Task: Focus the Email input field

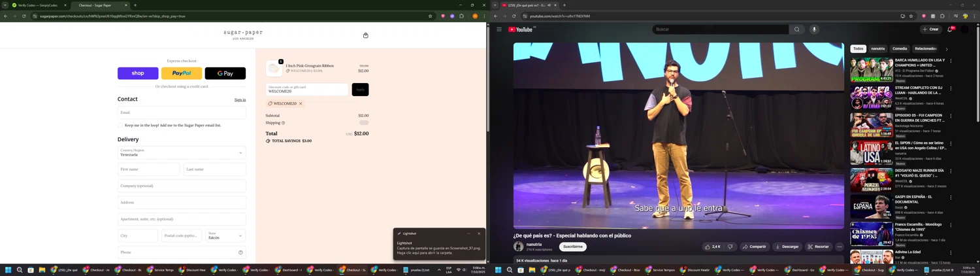Action: [182, 112]
